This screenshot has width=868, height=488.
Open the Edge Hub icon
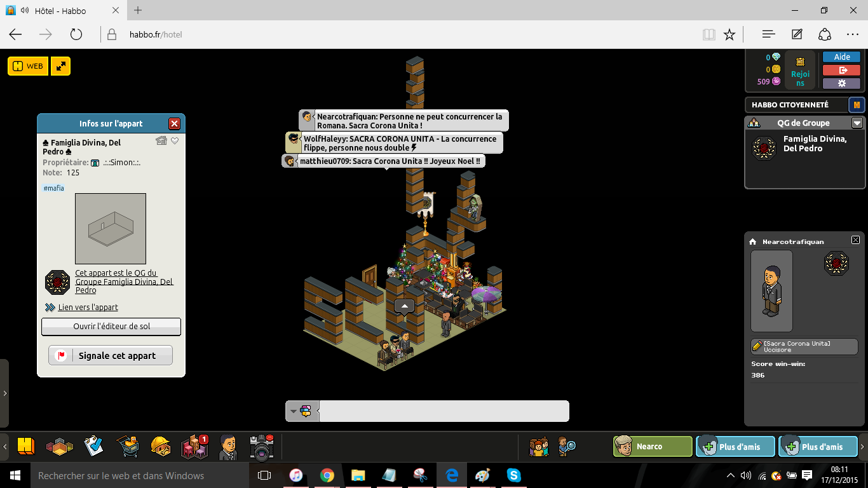(x=768, y=34)
